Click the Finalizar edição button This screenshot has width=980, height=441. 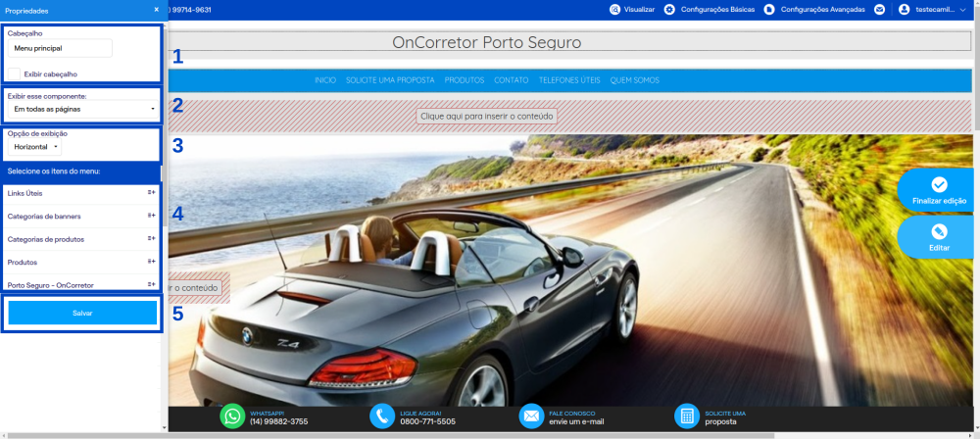click(938, 189)
